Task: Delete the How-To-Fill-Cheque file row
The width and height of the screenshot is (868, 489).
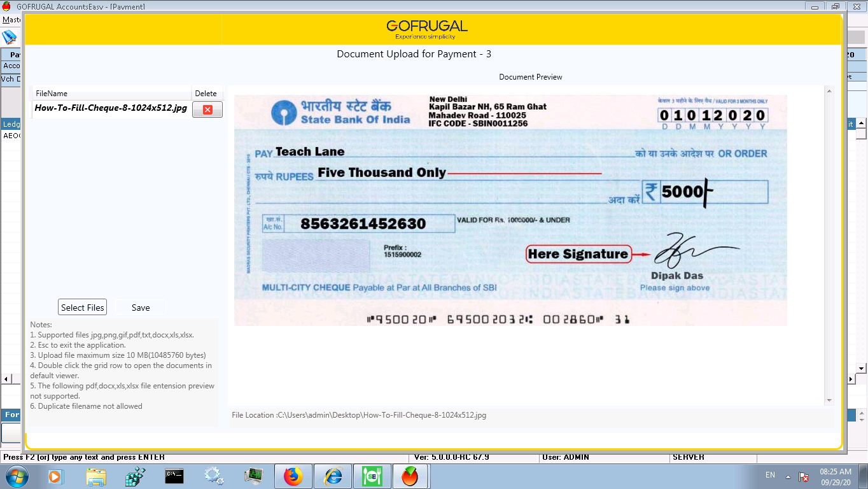Action: click(207, 110)
